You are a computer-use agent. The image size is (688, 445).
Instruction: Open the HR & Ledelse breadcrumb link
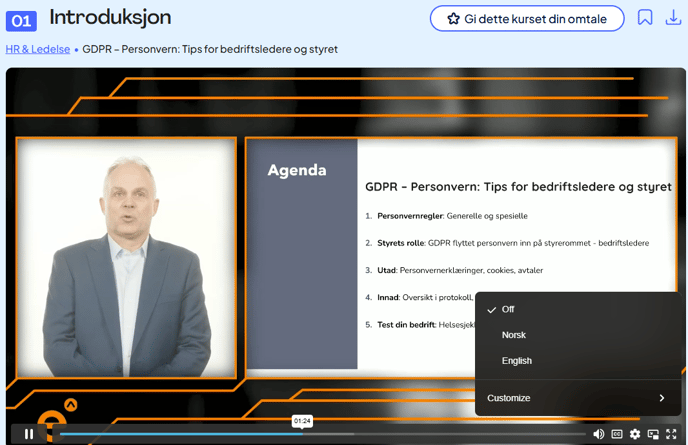[37, 49]
